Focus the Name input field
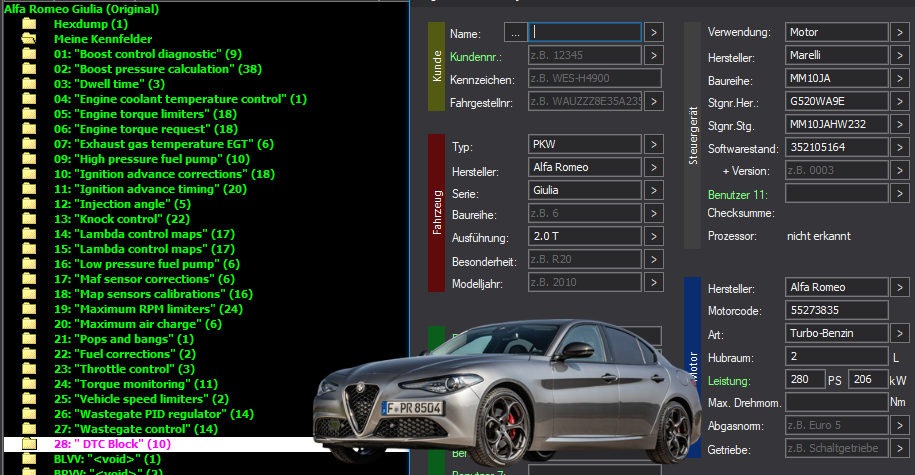The width and height of the screenshot is (915, 475). [x=585, y=32]
